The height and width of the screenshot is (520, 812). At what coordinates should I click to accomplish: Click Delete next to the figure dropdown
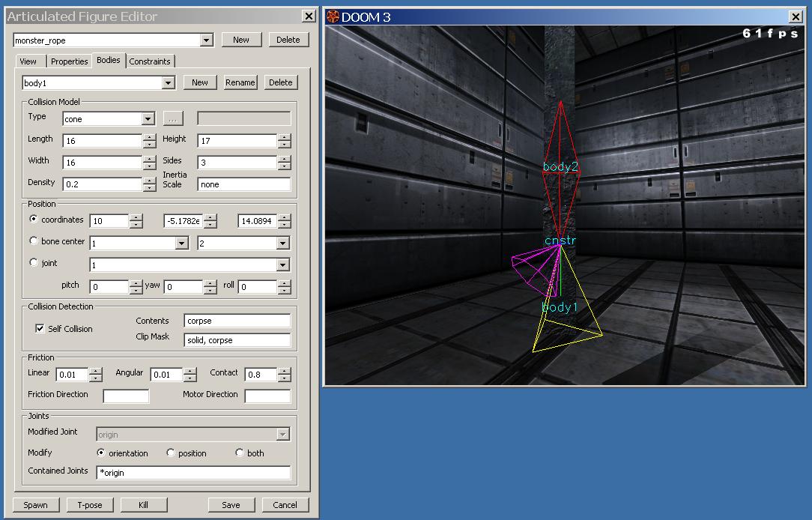pos(288,40)
